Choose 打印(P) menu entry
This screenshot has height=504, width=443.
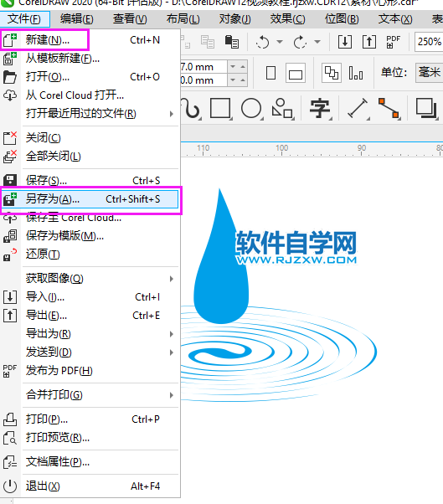pyautogui.click(x=90, y=419)
